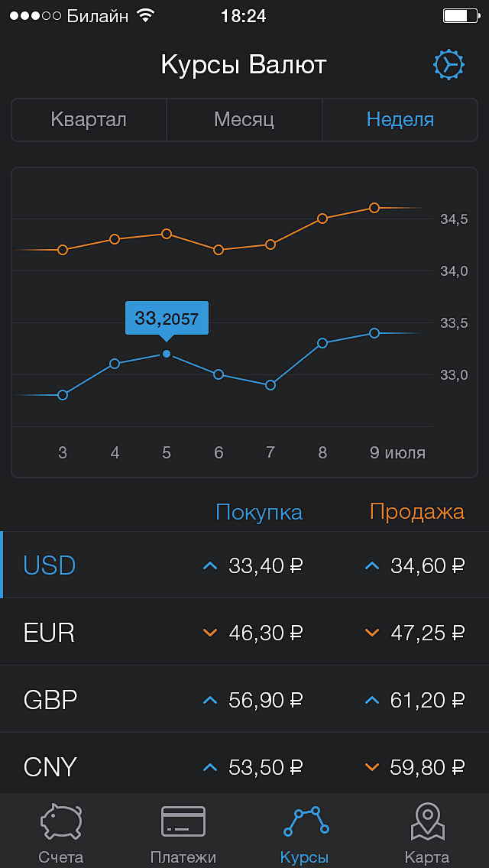
Task: Open the map pin Карта icon
Action: (x=427, y=822)
